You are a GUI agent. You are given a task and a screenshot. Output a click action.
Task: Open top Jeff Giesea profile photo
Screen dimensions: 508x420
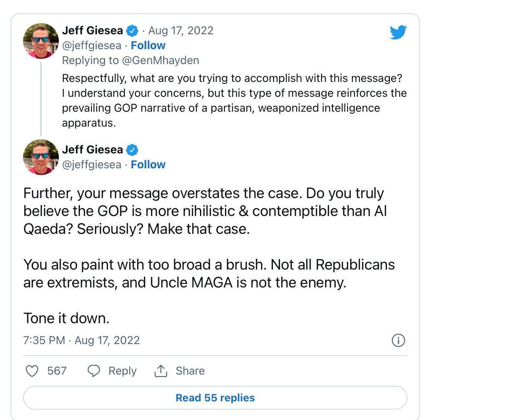(x=41, y=41)
